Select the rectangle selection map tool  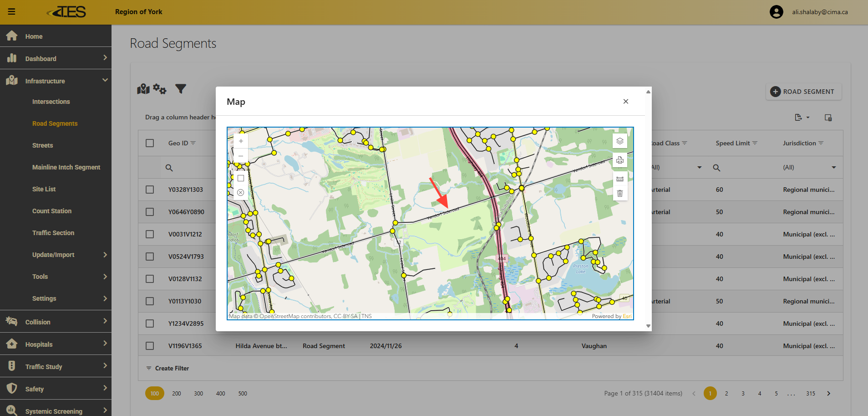click(x=241, y=178)
